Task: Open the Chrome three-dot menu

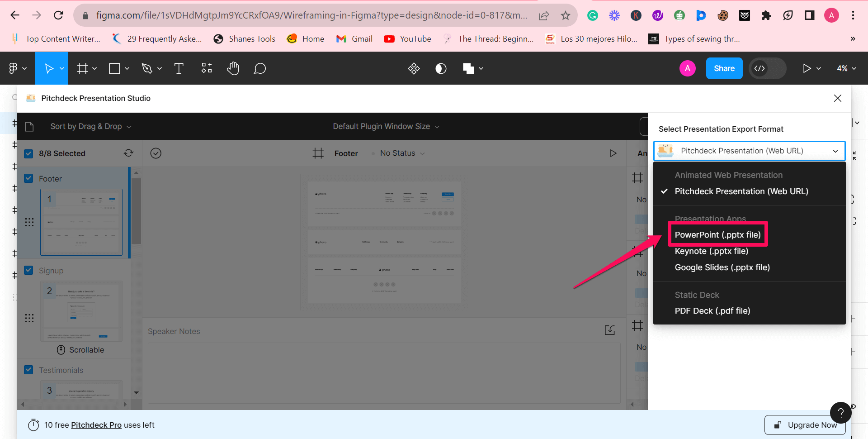Action: tap(853, 15)
